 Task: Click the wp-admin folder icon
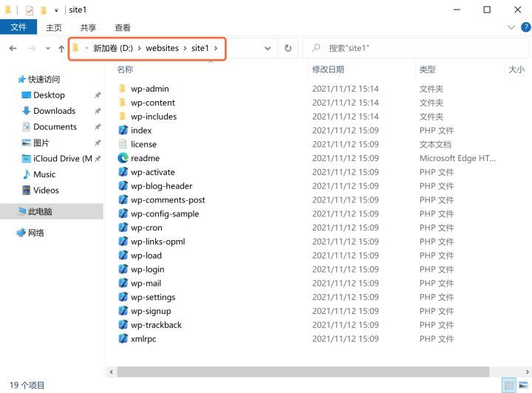pyautogui.click(x=123, y=89)
